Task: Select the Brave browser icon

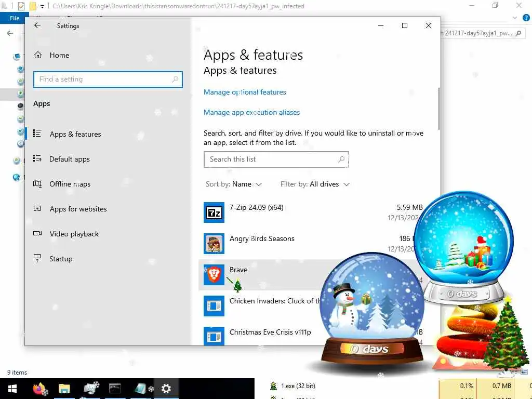Action: point(214,274)
